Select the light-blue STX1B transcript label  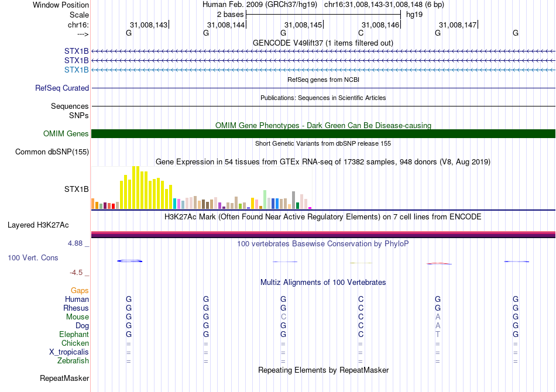click(76, 70)
